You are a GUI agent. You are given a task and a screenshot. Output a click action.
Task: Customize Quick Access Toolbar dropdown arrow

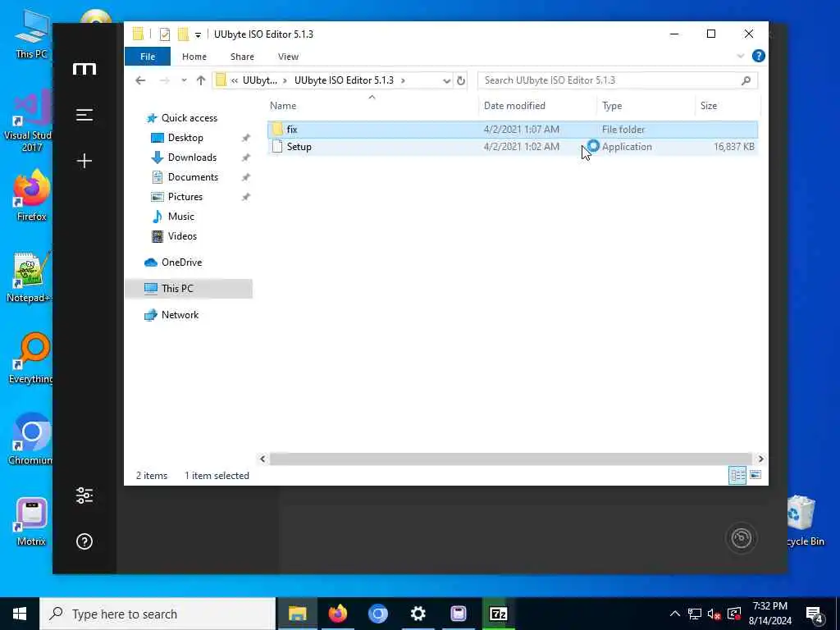(198, 34)
